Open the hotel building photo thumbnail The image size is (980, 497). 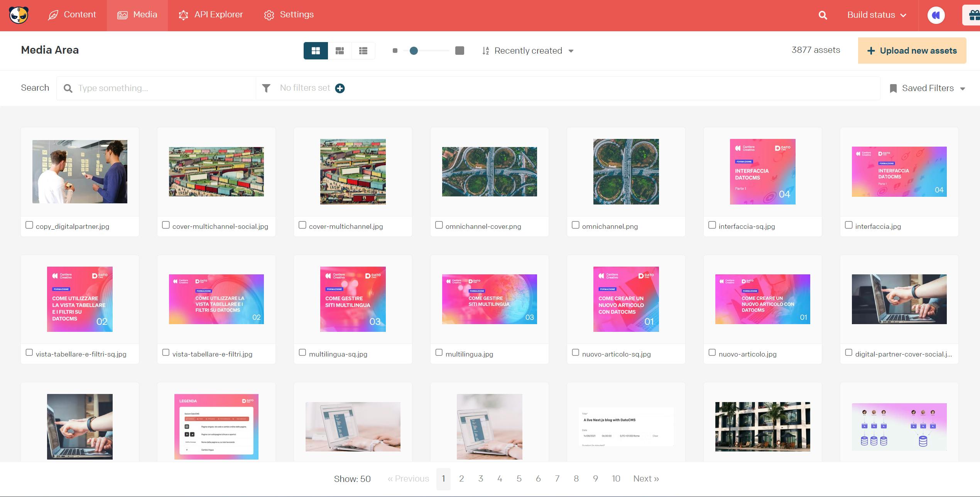pos(763,427)
